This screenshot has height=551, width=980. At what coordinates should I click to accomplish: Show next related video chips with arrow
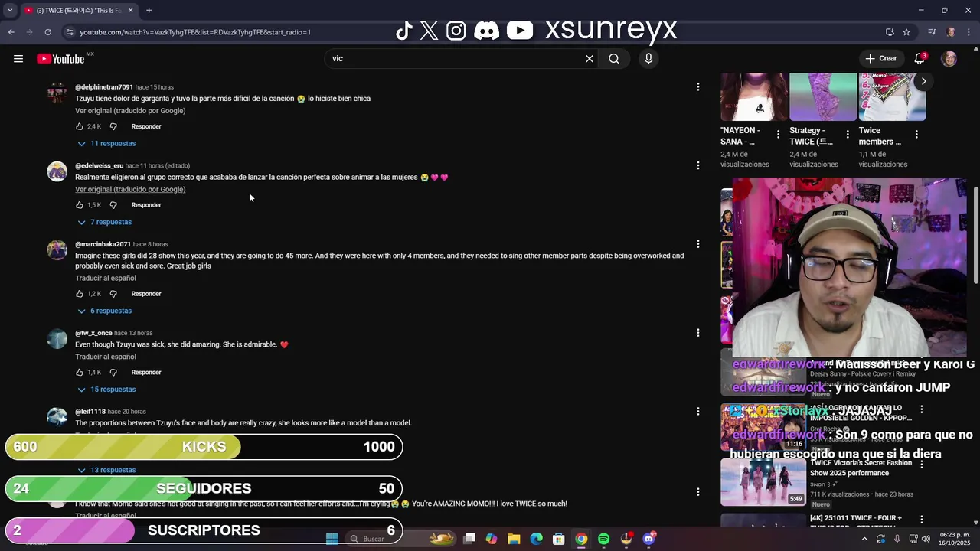tap(923, 80)
